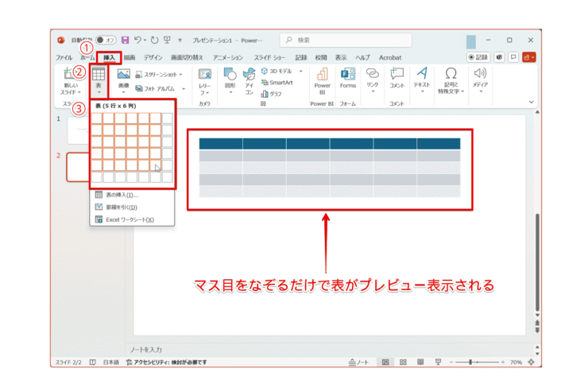The image size is (588, 392).
Task: Click the Redo arrow icon
Action: 154,40
